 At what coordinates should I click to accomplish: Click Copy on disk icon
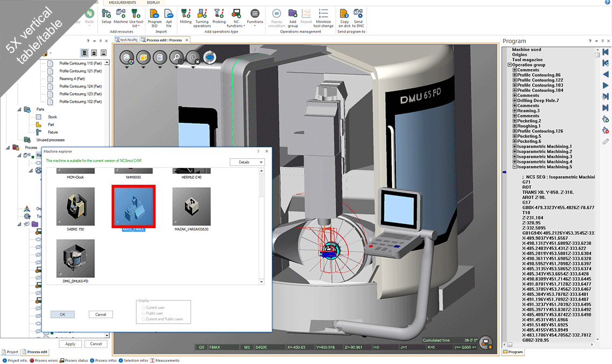click(x=344, y=14)
